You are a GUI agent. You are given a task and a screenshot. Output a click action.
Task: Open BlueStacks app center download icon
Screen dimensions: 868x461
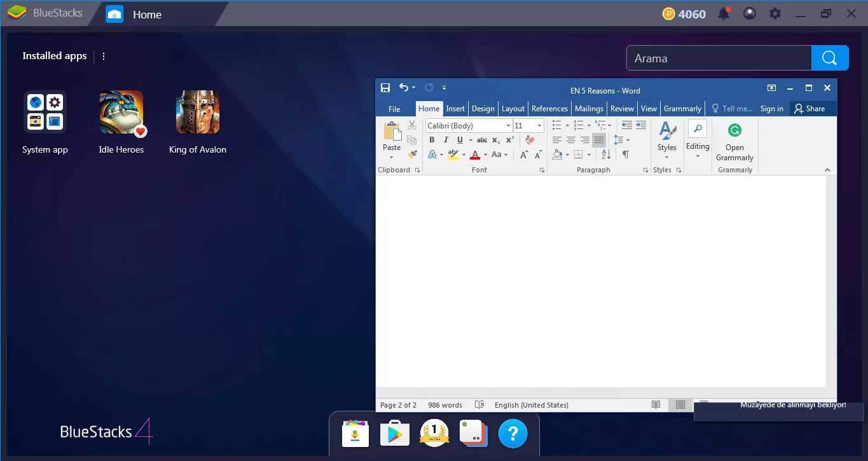coord(355,434)
